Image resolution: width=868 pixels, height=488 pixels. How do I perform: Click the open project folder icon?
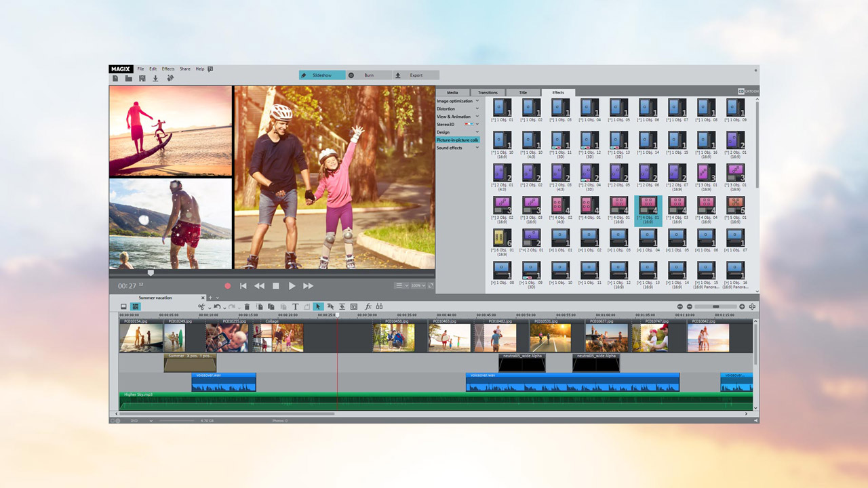point(128,79)
